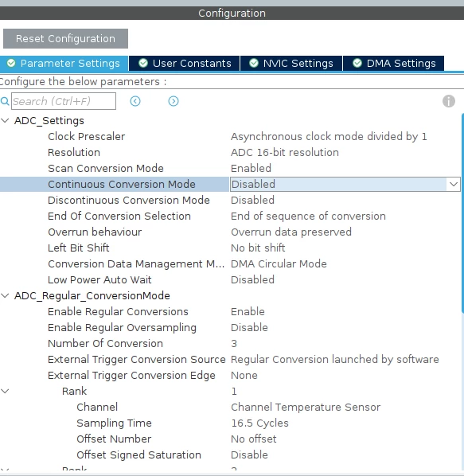Open the DMA Settings tab
464x476 pixels.
[394, 64]
